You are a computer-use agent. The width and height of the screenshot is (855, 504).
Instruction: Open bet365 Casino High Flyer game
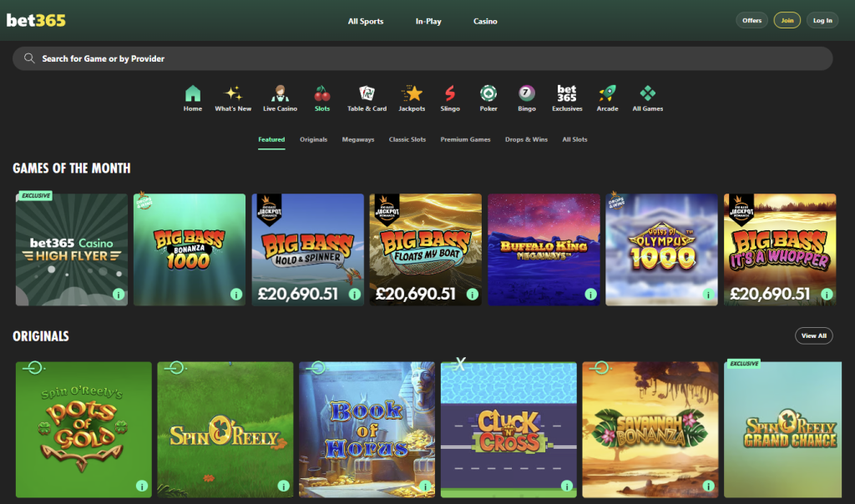pyautogui.click(x=72, y=249)
